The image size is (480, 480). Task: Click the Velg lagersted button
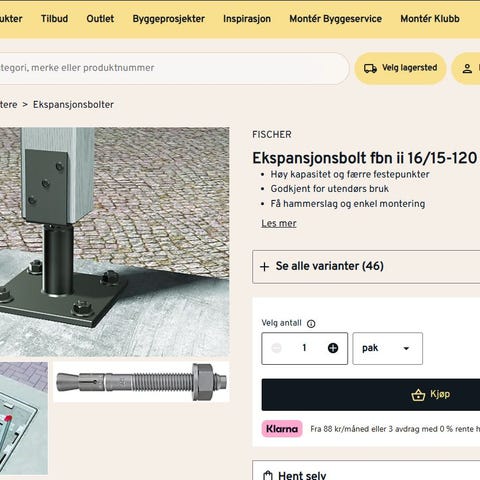tap(400, 68)
